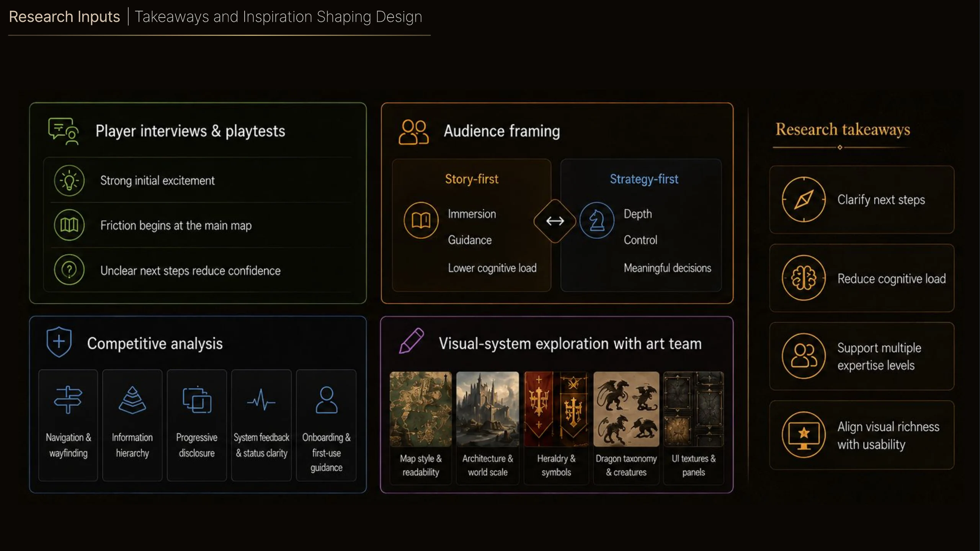980x551 pixels.
Task: Select Visual-system exploration with art team heading
Action: [x=570, y=344]
